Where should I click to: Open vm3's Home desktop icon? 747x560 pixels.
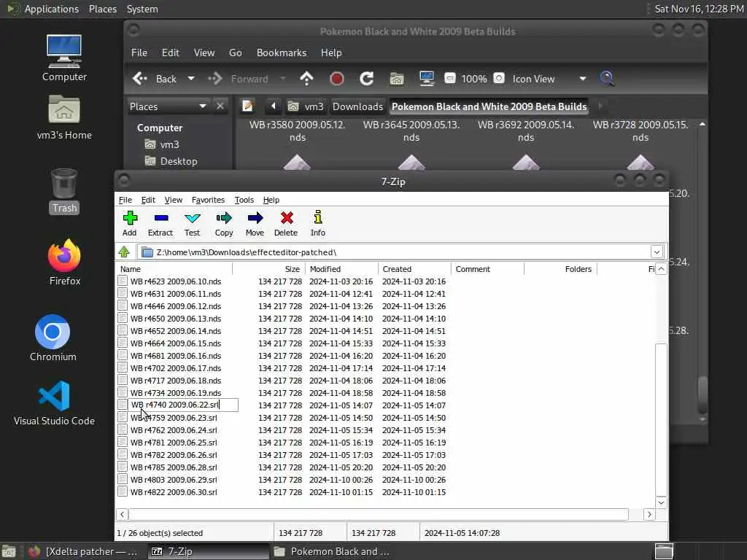[x=64, y=117]
